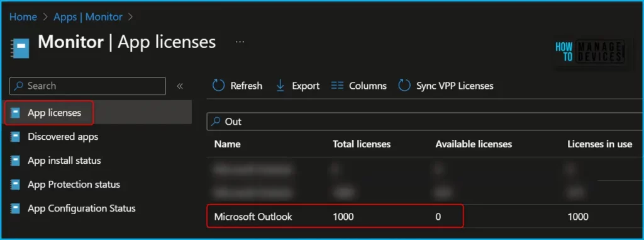Click the Columns list icon
Screen dimensions: 644x240
337,86
